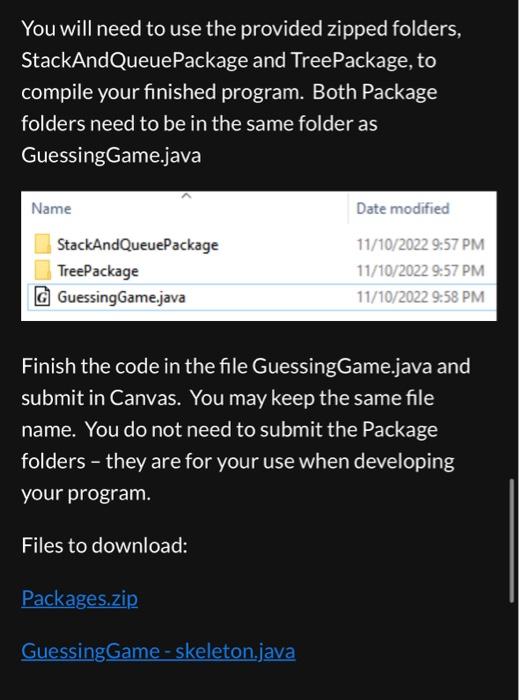This screenshot has height=700, width=519.
Task: Click the 'Files to download:' heading text
Action: (104, 545)
